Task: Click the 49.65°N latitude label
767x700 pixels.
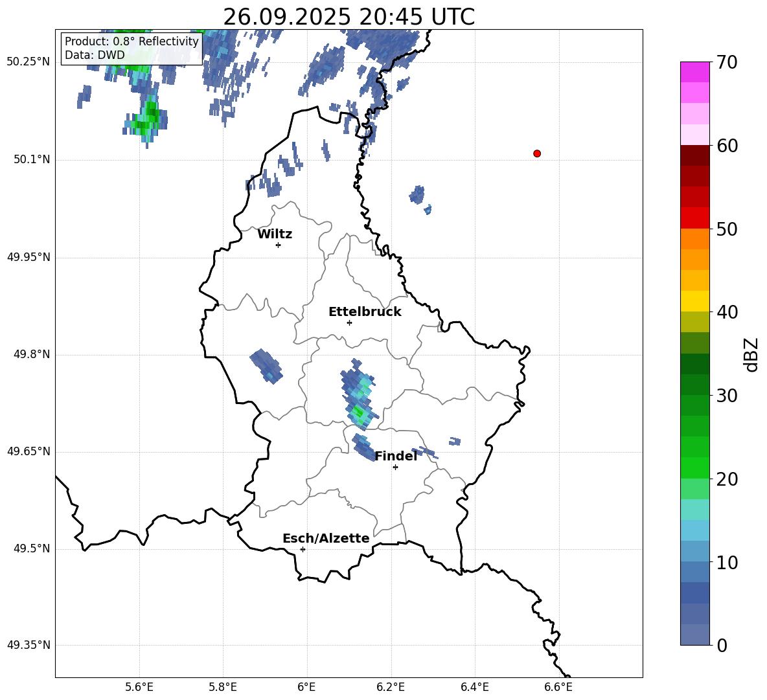Action: click(x=29, y=451)
